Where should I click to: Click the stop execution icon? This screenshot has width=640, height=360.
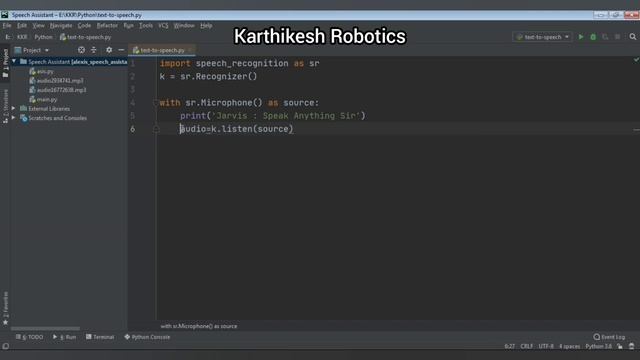(618, 37)
